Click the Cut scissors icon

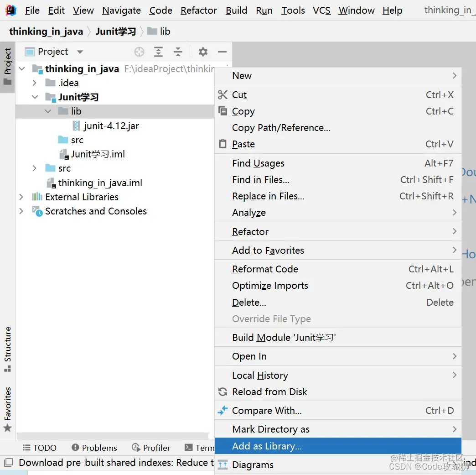click(222, 95)
